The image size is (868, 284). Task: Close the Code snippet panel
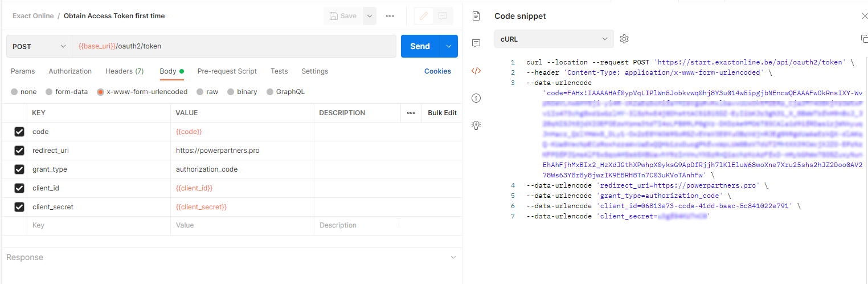coord(865,16)
